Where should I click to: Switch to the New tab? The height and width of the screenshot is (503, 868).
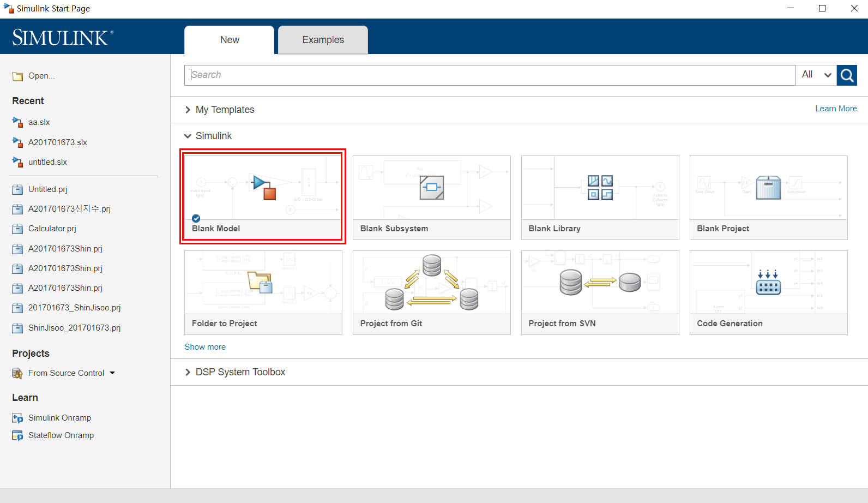point(230,40)
